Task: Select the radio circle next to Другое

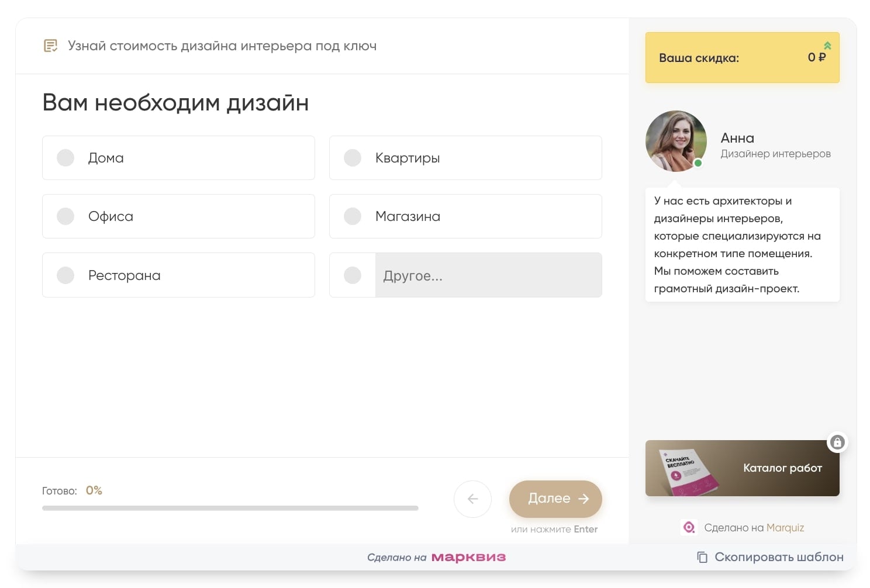Action: (353, 275)
